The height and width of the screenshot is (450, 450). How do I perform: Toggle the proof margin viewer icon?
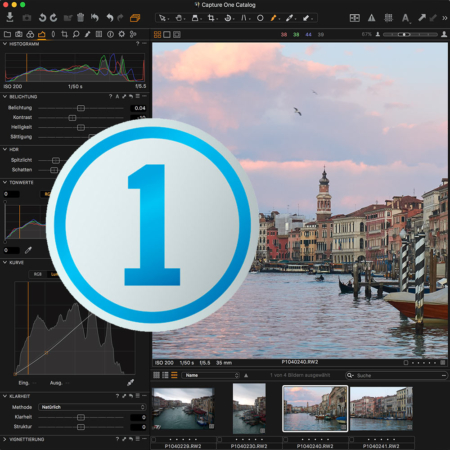tap(177, 34)
